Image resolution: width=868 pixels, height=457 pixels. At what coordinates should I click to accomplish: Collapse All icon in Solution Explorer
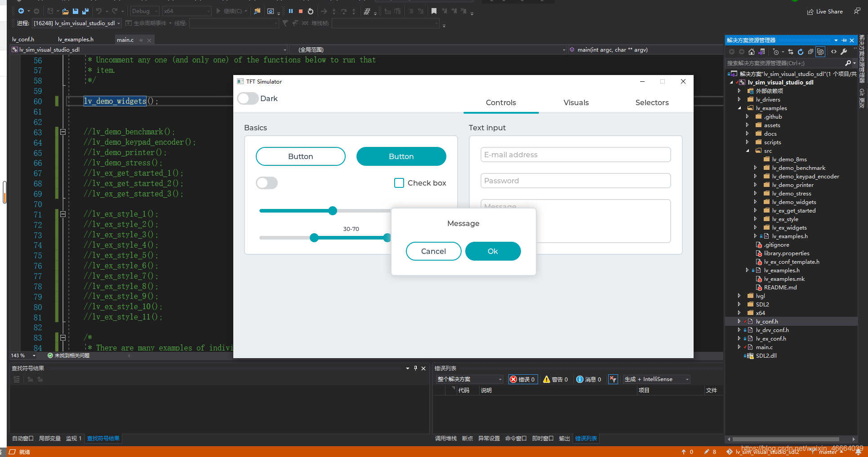click(x=810, y=52)
